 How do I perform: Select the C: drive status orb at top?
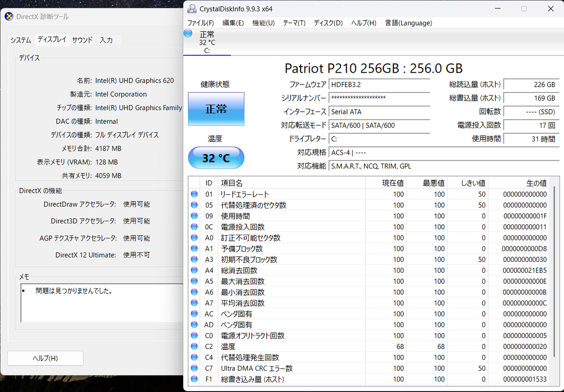click(x=188, y=33)
